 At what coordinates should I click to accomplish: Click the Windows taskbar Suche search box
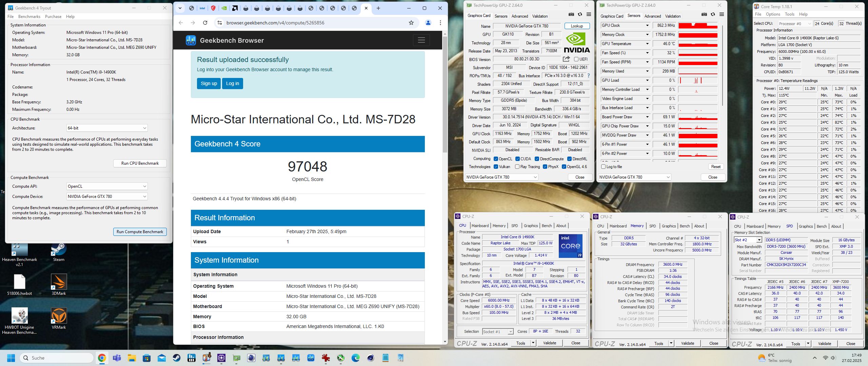coord(56,358)
